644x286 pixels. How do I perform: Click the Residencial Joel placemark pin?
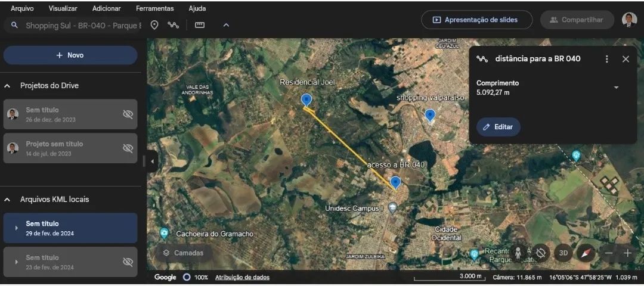tap(306, 100)
